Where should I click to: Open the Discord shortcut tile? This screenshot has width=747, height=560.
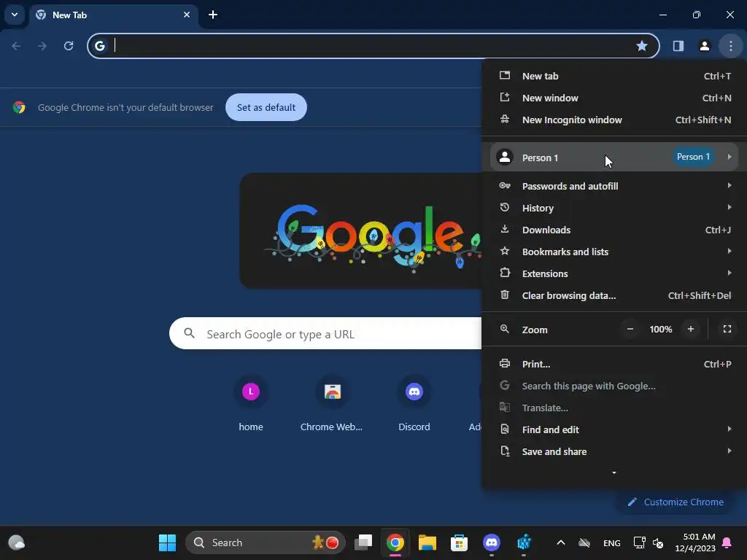tap(414, 403)
